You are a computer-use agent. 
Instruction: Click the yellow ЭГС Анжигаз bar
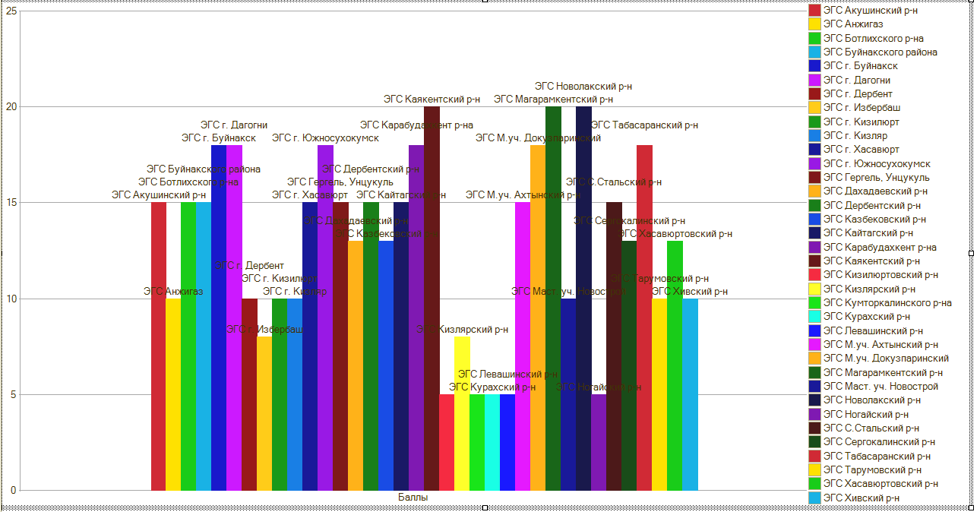173,395
